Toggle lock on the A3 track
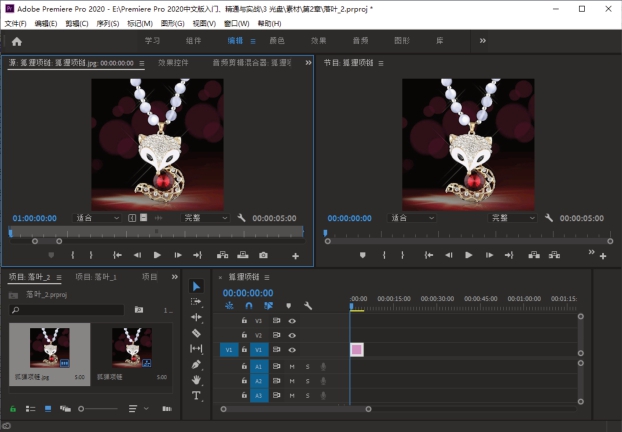This screenshot has width=622, height=432. click(x=244, y=395)
